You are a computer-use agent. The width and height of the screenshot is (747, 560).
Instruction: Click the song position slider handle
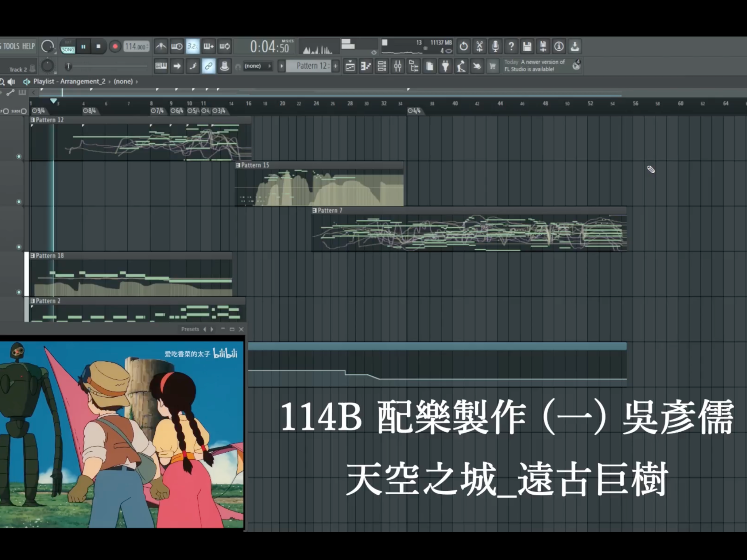68,66
